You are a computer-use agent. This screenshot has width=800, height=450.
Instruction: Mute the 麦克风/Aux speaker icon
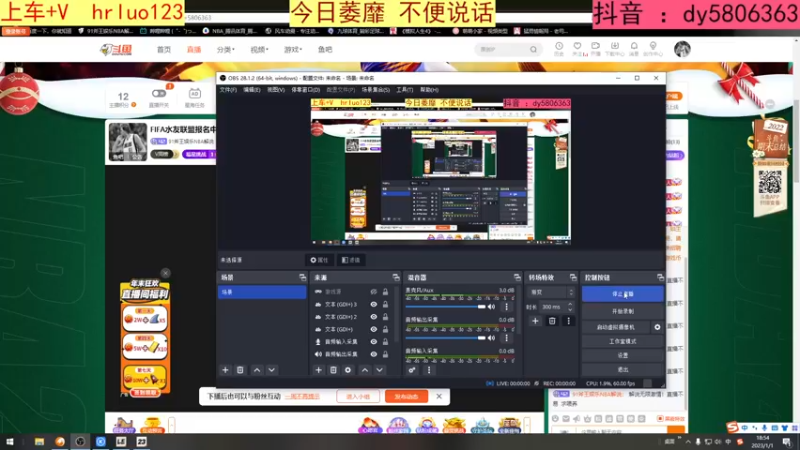pyautogui.click(x=491, y=307)
